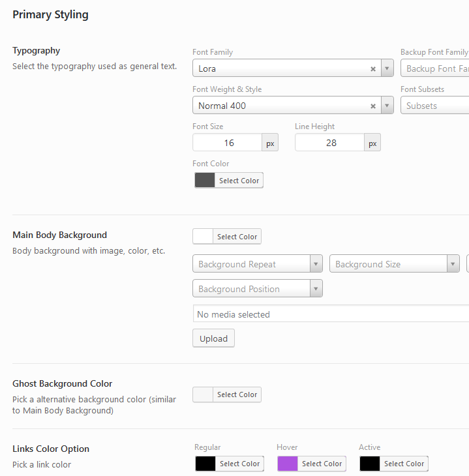Expand the Font Weight & Style dropdown arrow
The height and width of the screenshot is (476, 469).
pyautogui.click(x=387, y=106)
